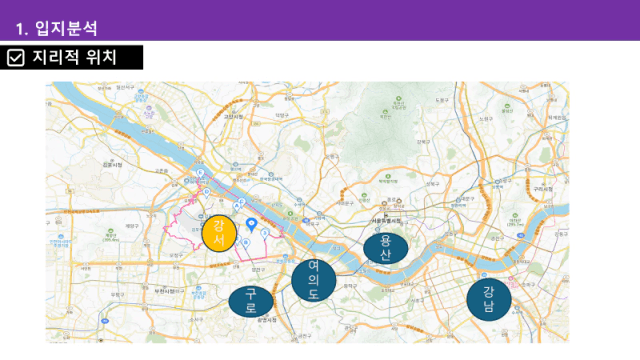Click map pin A near the river
The width and height of the screenshot is (640, 360).
(236, 207)
